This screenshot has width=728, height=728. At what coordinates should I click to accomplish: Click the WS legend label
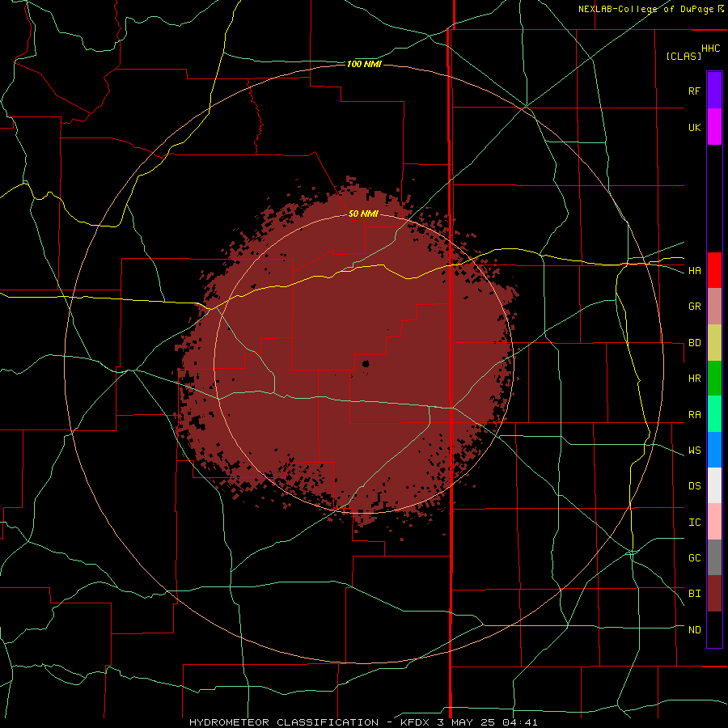694,451
